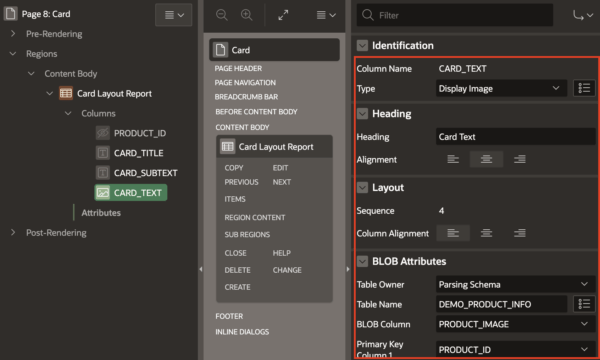Select the PREVIOUS button position
The width and height of the screenshot is (600, 360).
tap(241, 182)
